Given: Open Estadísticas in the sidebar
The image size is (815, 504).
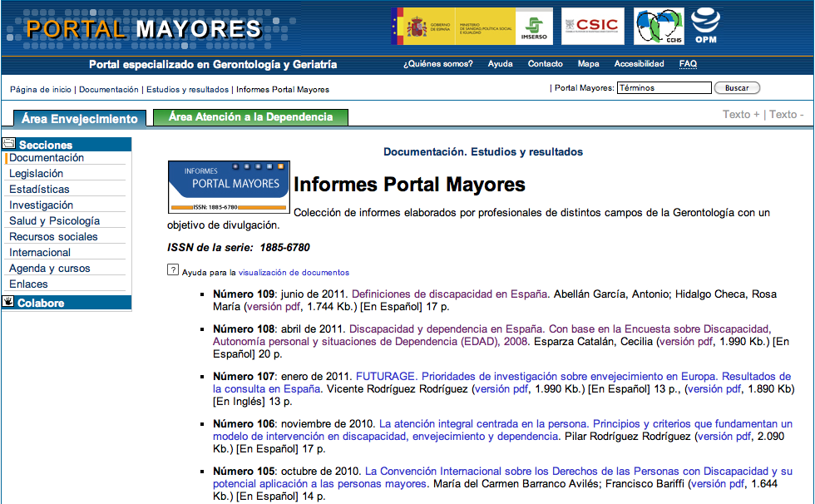Looking at the screenshot, I should point(39,189).
